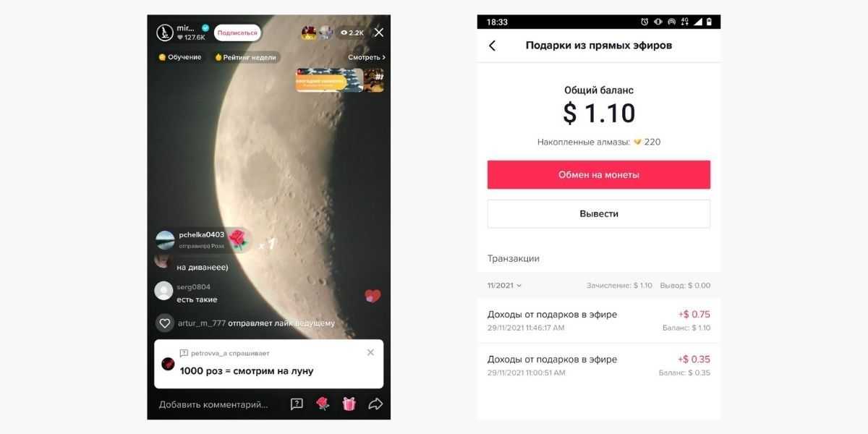Close the petrovva_a question card

[x=370, y=352]
